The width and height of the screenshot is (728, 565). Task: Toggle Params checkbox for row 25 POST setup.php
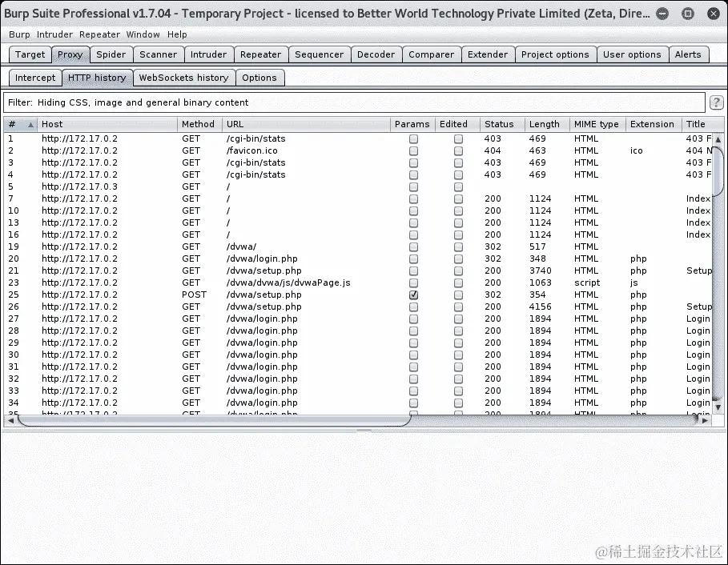pyautogui.click(x=413, y=295)
